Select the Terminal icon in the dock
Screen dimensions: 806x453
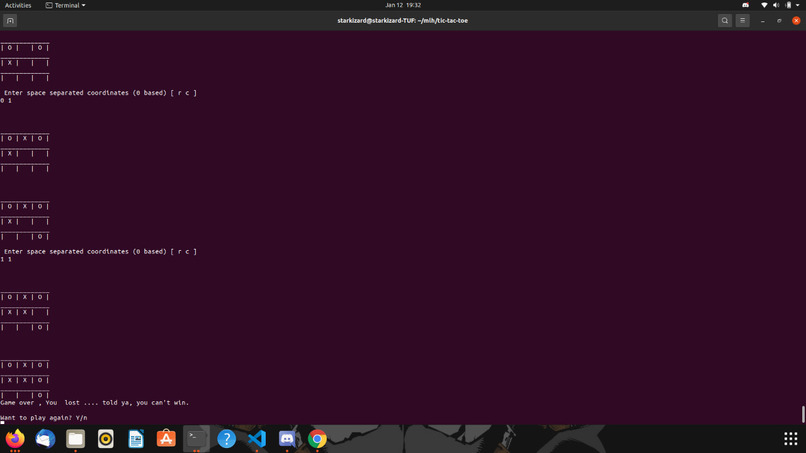[196, 439]
